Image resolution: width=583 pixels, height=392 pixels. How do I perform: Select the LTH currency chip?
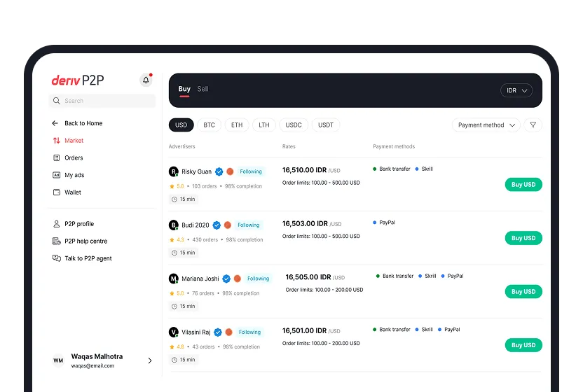[264, 125]
